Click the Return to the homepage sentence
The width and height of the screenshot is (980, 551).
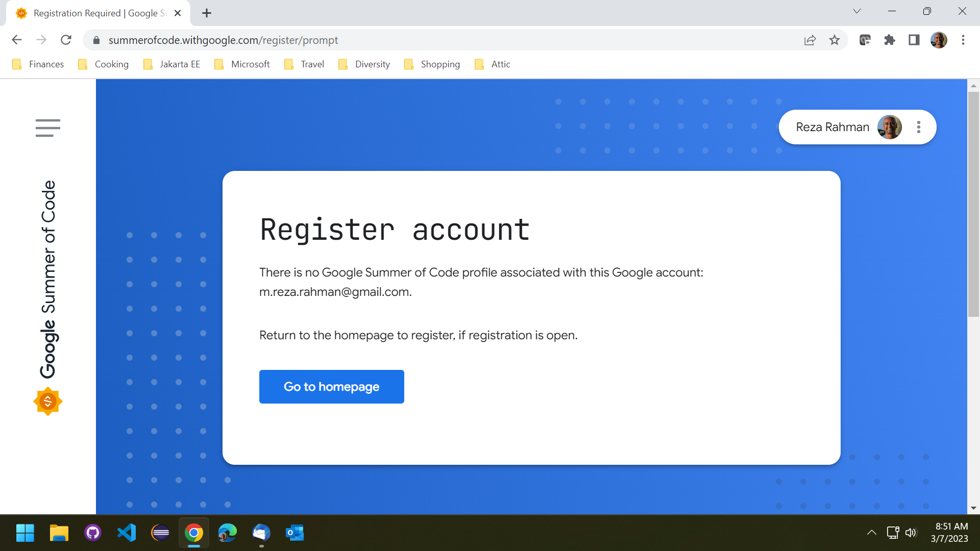pos(419,335)
